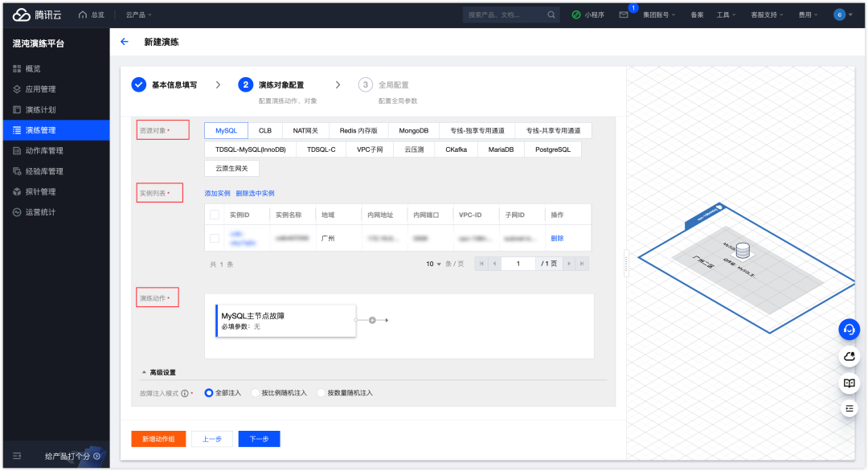This screenshot has height=471, width=868.
Task: Click the orange 新增动作组 button
Action: (158, 439)
